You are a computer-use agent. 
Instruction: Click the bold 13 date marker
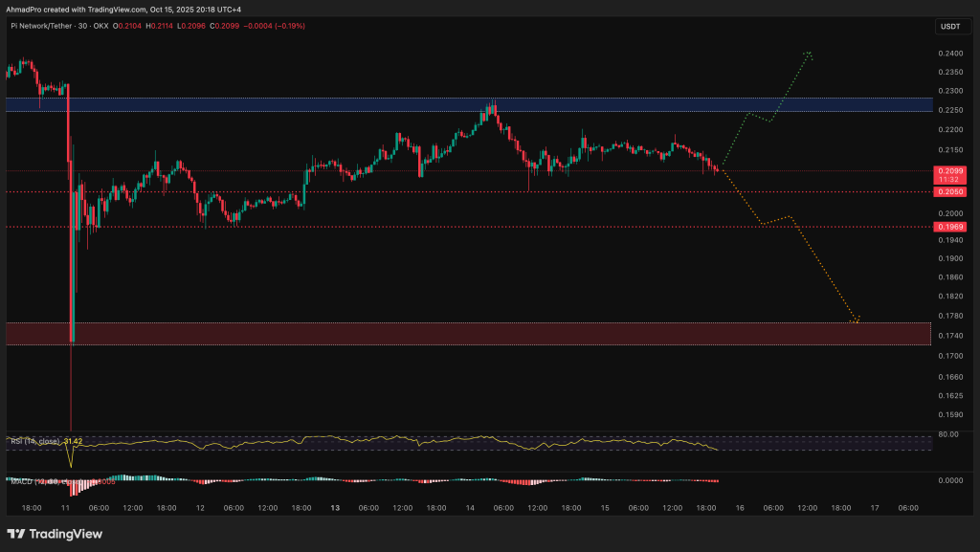click(334, 508)
